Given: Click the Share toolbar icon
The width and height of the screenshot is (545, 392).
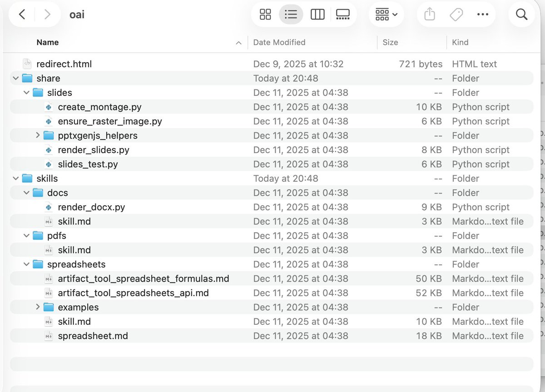Looking at the screenshot, I should click(x=430, y=15).
